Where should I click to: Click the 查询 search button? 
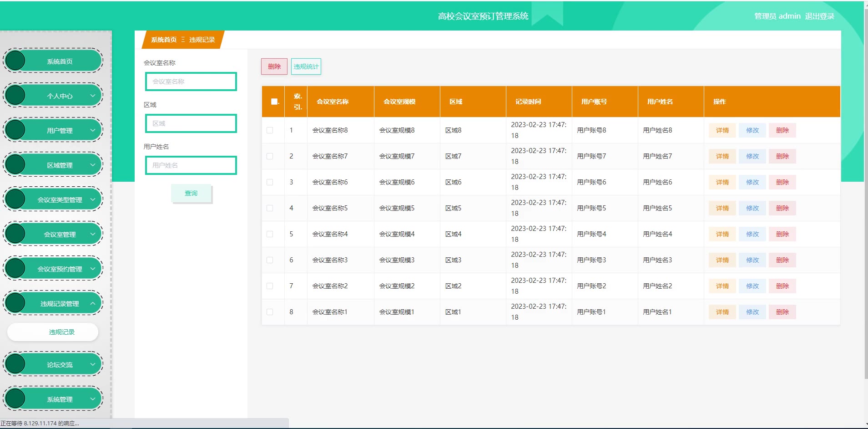191,193
